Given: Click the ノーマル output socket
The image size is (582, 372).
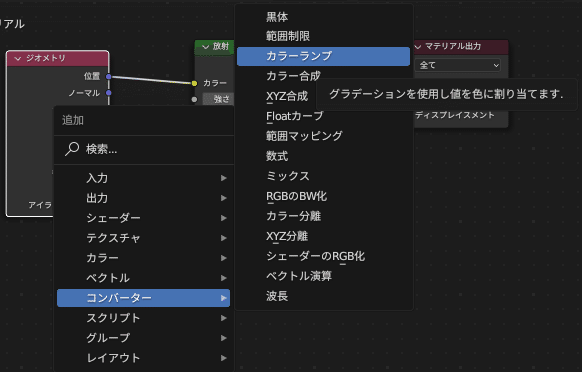Looking at the screenshot, I should 108,93.
